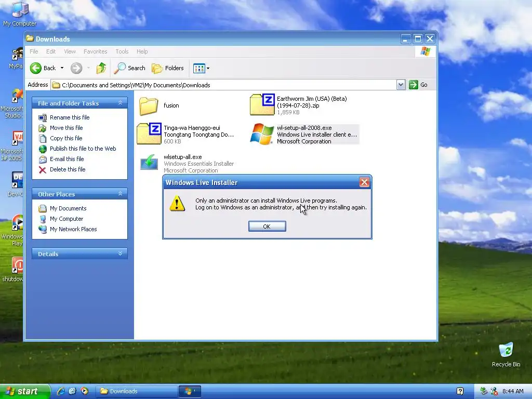Click the taskbar clock 8:44 AM
Screen dimensions: 532x399
513,391
